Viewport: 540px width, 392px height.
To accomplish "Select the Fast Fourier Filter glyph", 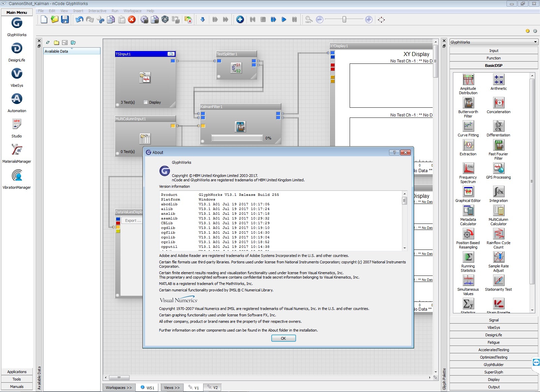I will pyautogui.click(x=498, y=145).
